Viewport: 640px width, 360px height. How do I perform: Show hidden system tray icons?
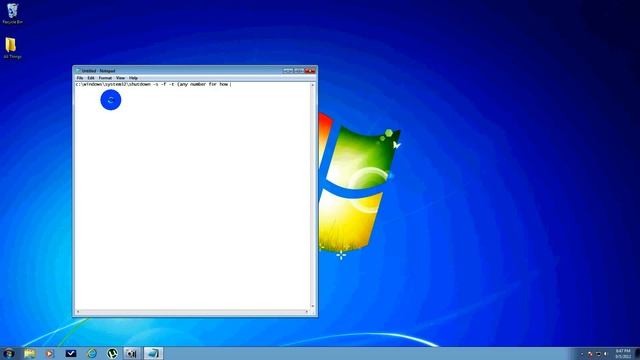(x=582, y=353)
